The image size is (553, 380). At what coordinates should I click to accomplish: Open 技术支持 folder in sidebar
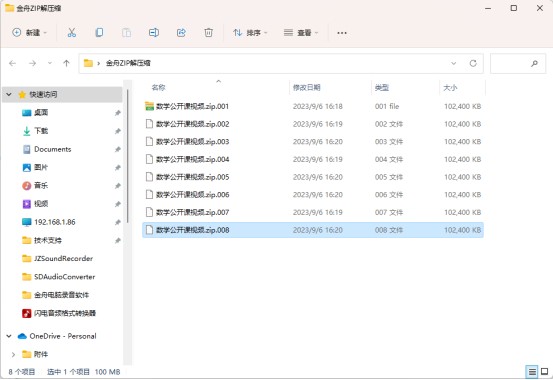click(48, 240)
